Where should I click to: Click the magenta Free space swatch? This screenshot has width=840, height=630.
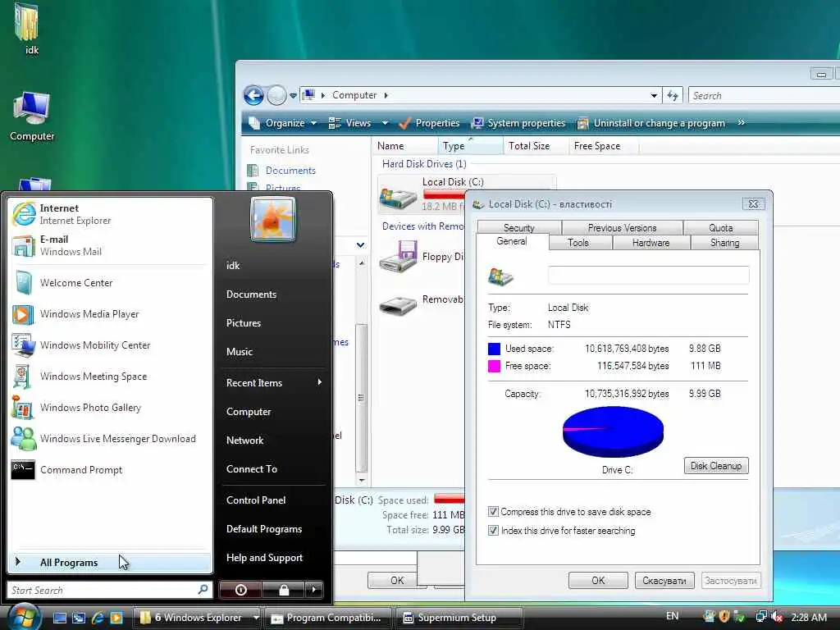click(494, 367)
